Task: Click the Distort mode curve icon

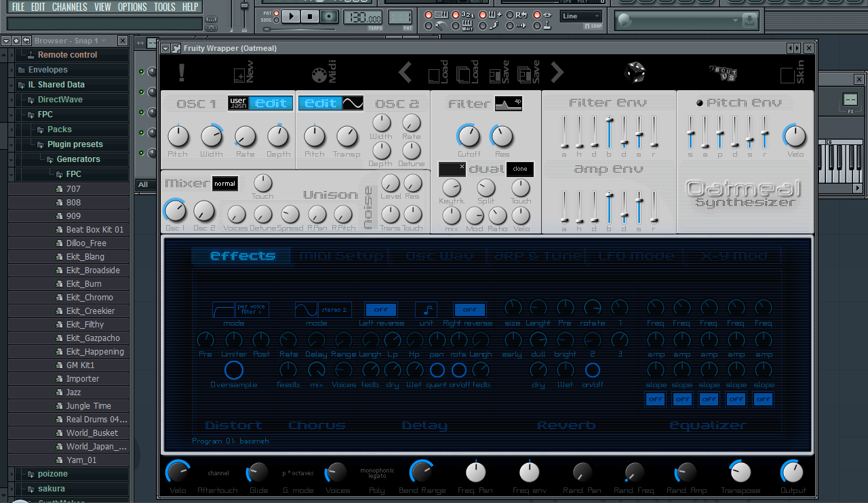Action: click(224, 310)
